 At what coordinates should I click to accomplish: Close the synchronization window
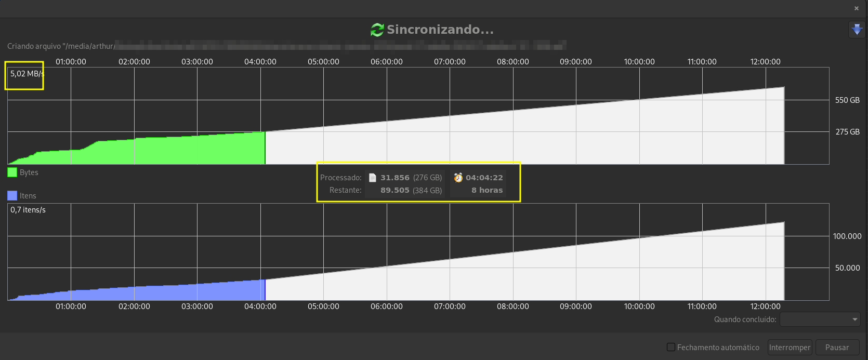[857, 8]
